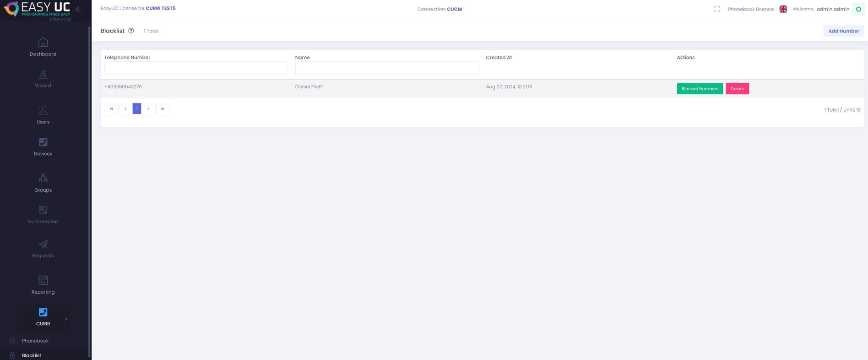The height and width of the screenshot is (360, 868).
Task: Click the Add Number button
Action: (x=843, y=31)
